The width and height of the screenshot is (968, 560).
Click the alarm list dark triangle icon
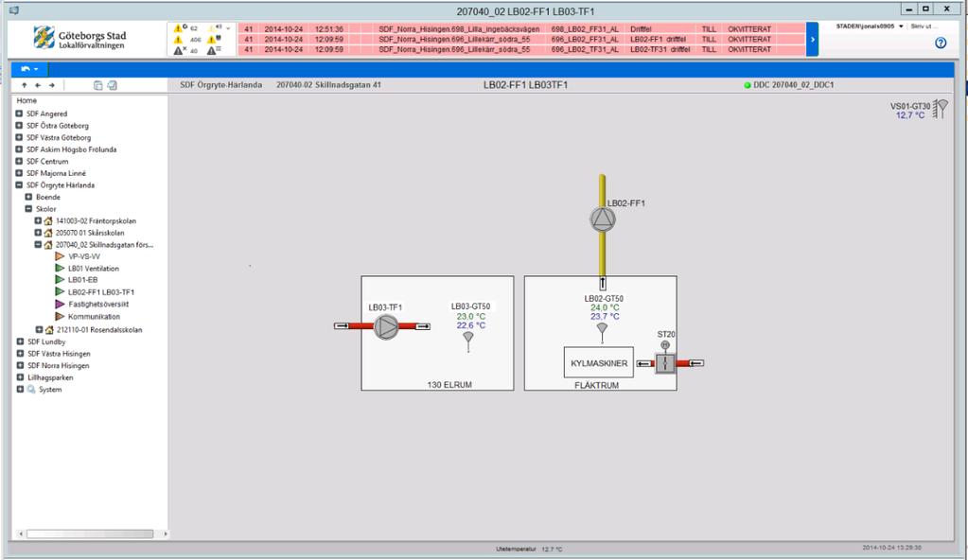[214, 50]
